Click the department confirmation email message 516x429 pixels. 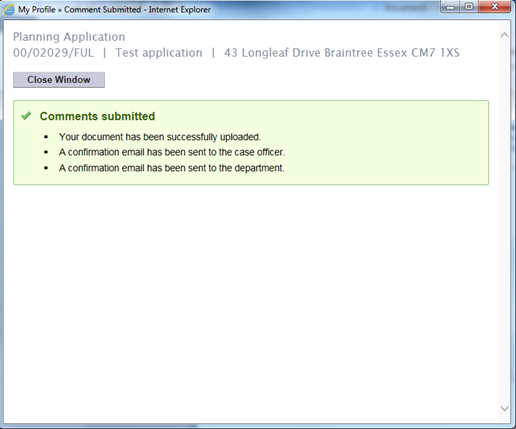pyautogui.click(x=172, y=168)
